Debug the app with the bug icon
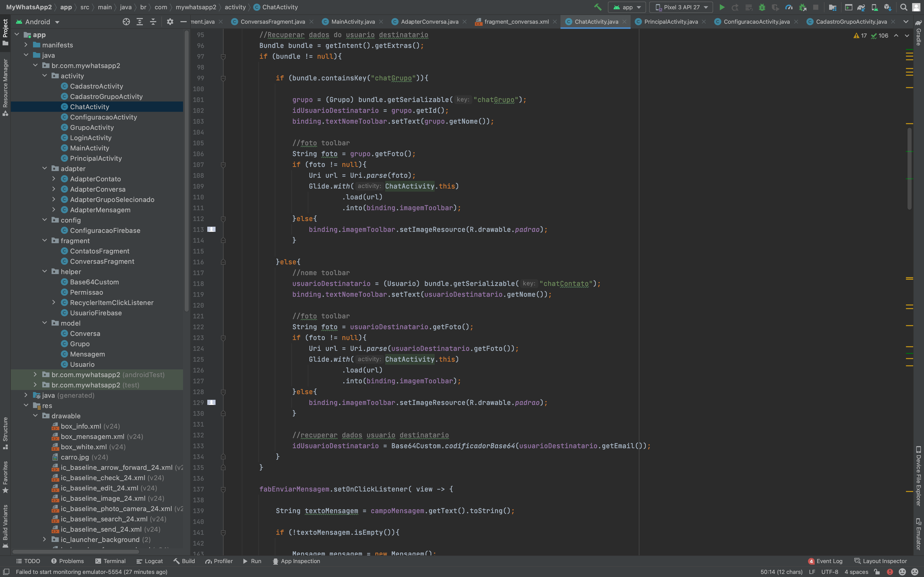The width and height of the screenshot is (924, 577). [x=762, y=7]
